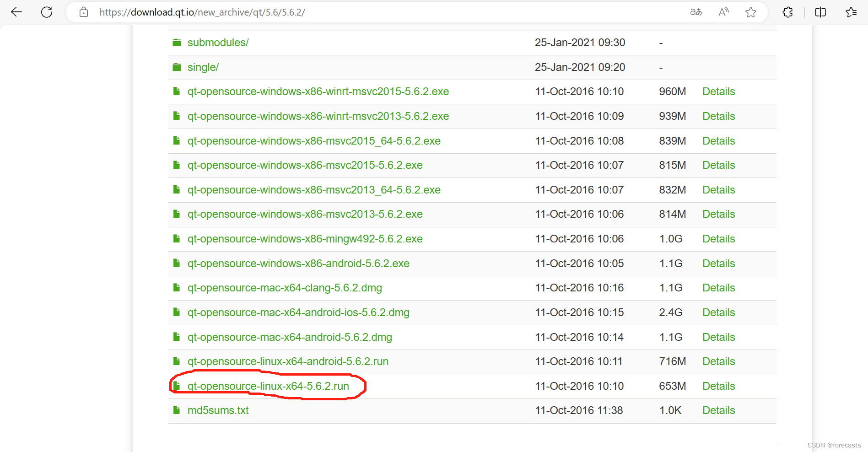The width and height of the screenshot is (868, 452).
Task: Download qt-opensource-windows-x86-msvc2015_64-5.6.2.exe
Action: tap(314, 141)
